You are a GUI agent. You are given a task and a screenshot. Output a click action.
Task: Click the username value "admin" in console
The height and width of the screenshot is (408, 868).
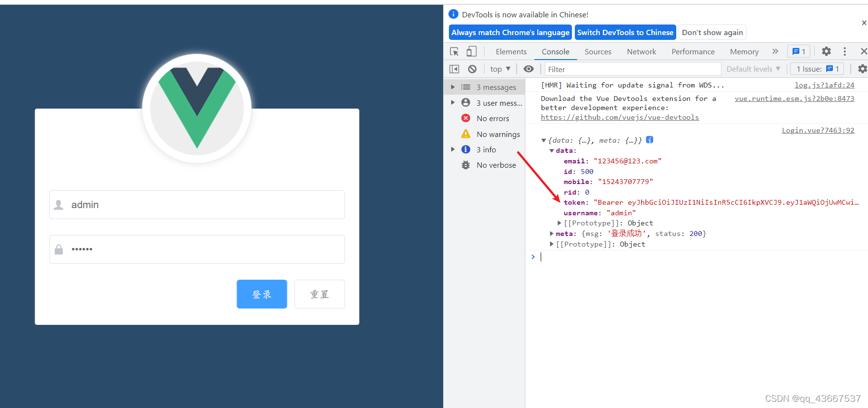(621, 213)
